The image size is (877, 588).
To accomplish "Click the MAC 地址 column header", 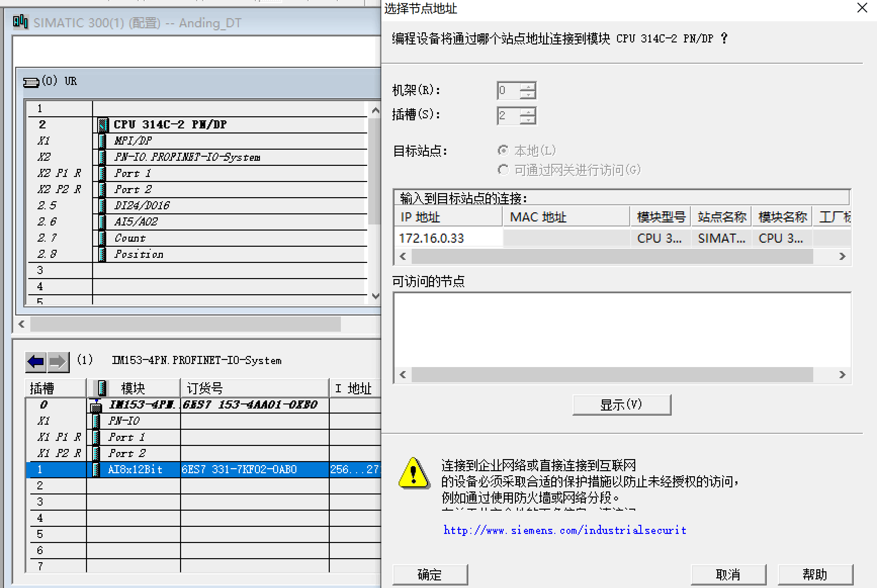I will pos(566,217).
